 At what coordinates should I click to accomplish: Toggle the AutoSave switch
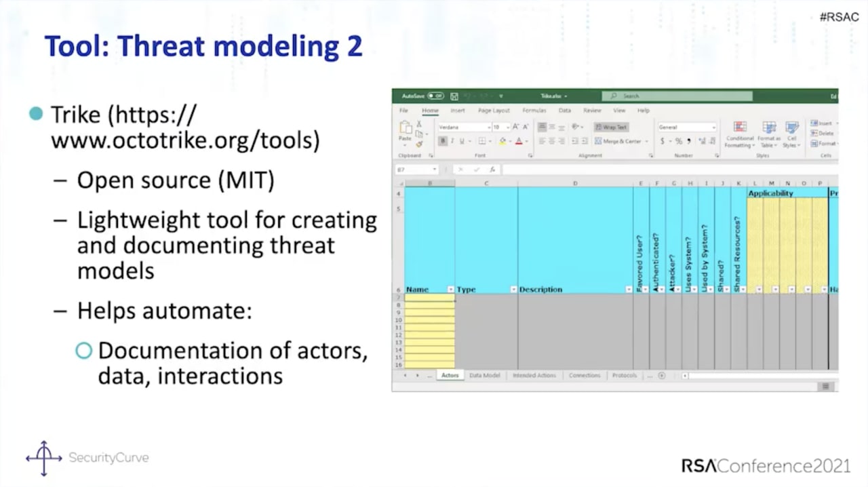436,96
